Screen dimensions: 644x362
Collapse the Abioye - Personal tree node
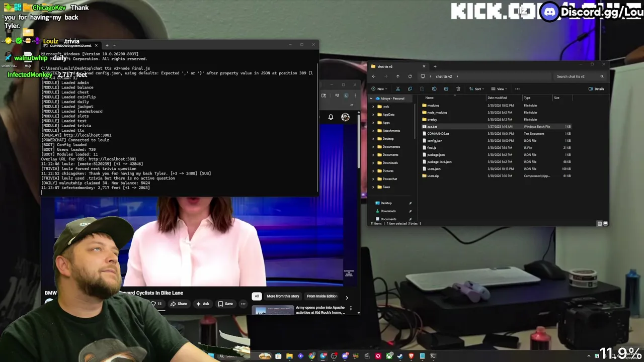[x=371, y=99]
